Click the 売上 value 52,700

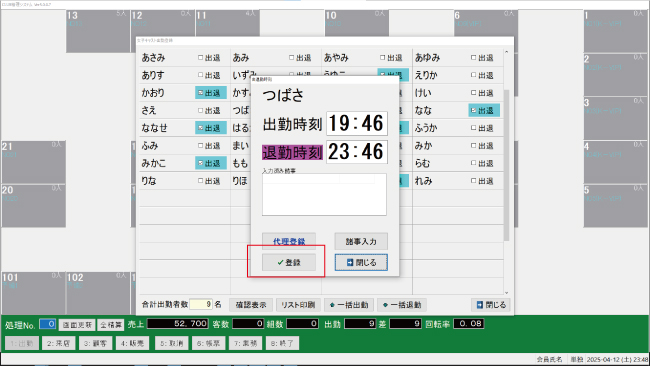pyautogui.click(x=178, y=324)
